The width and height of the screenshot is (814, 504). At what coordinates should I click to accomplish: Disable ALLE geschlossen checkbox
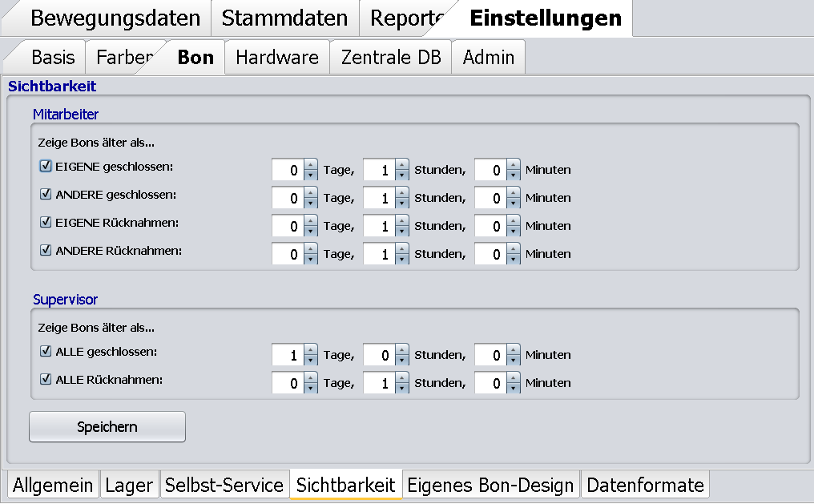(46, 351)
